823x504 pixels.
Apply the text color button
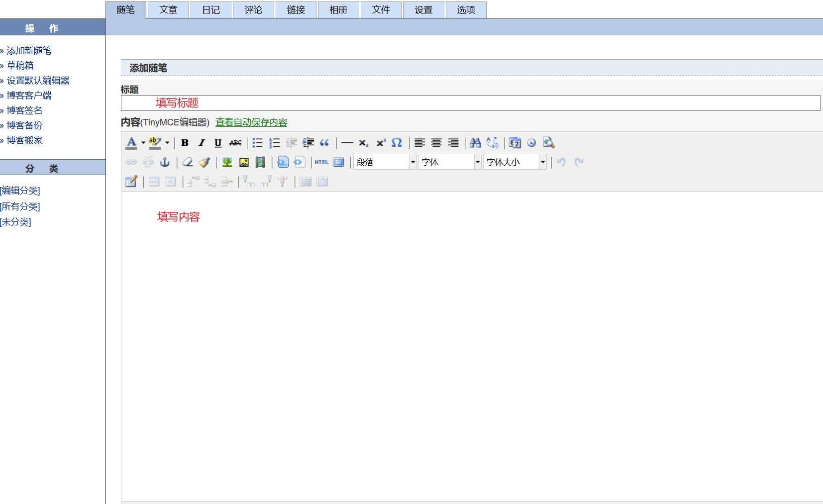[131, 143]
